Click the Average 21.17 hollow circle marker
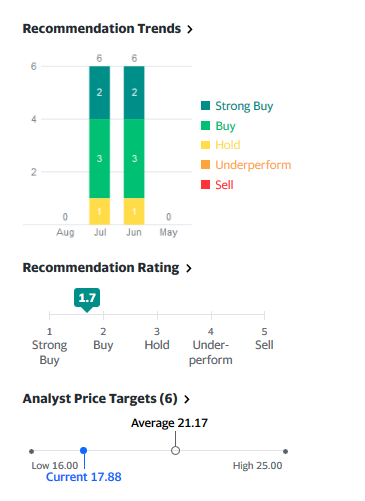Screen dimensions: 365x501 (175, 451)
